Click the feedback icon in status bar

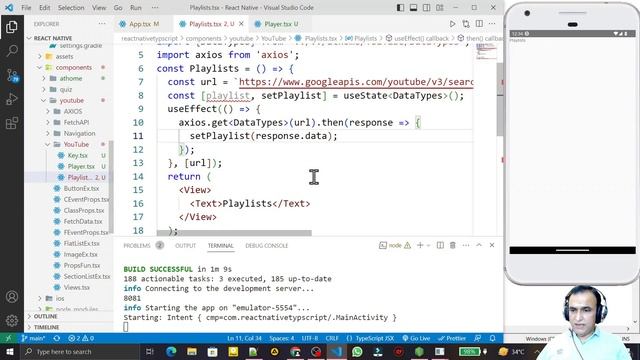coord(477,338)
